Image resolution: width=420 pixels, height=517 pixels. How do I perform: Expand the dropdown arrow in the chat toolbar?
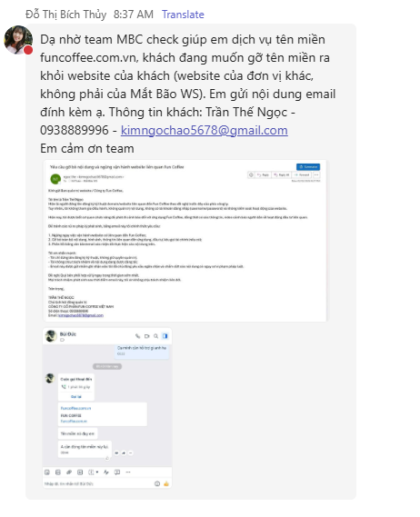pos(97,472)
